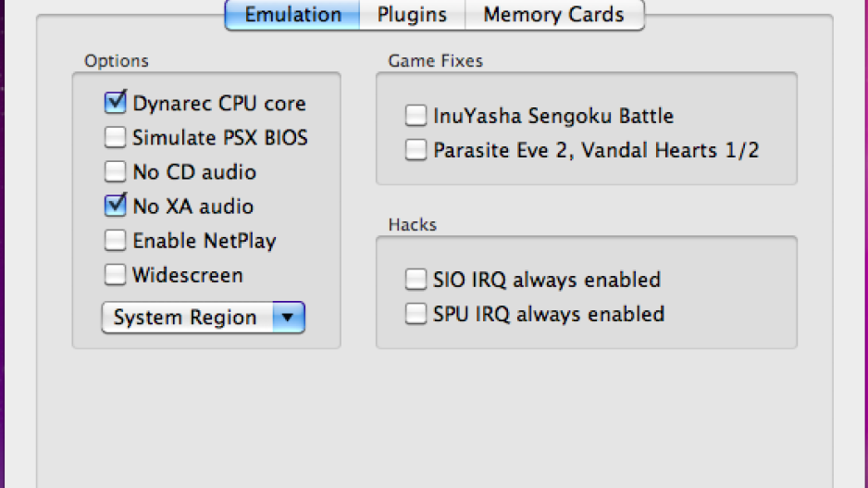Switch to the Plugins tab
Viewport: 868px width, 488px height.
point(412,15)
